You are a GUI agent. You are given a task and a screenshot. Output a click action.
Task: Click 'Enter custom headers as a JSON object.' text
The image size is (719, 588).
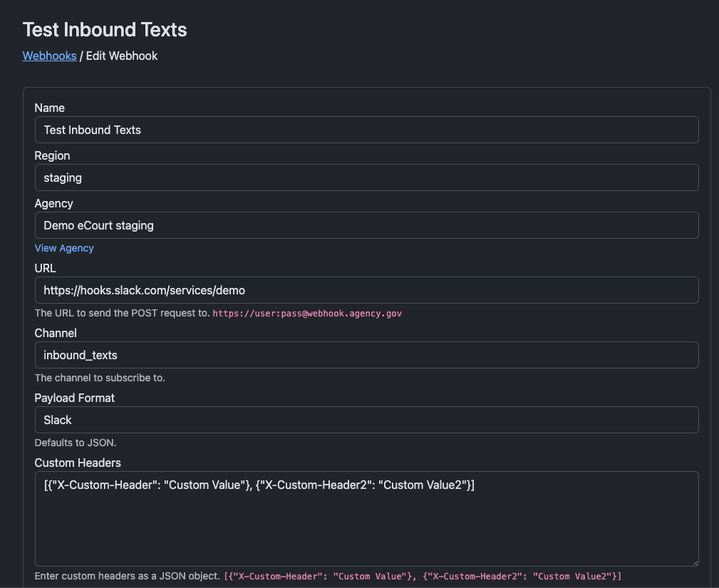coord(128,576)
